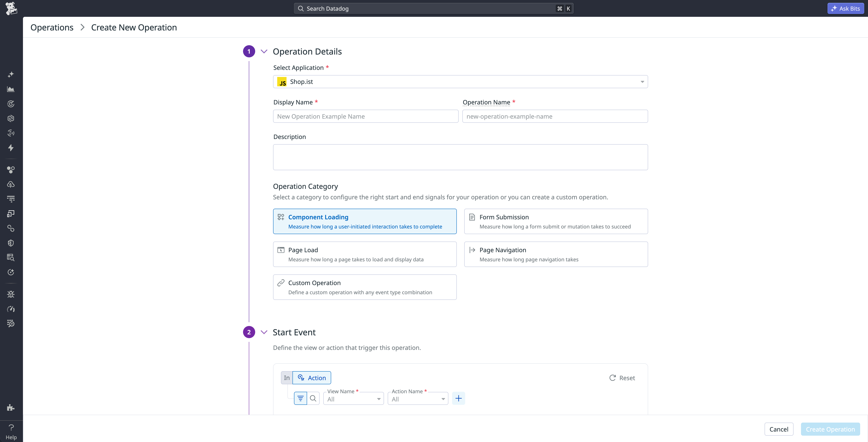Open the table search sidebar icon
The image size is (868, 442).
pyautogui.click(x=11, y=258)
